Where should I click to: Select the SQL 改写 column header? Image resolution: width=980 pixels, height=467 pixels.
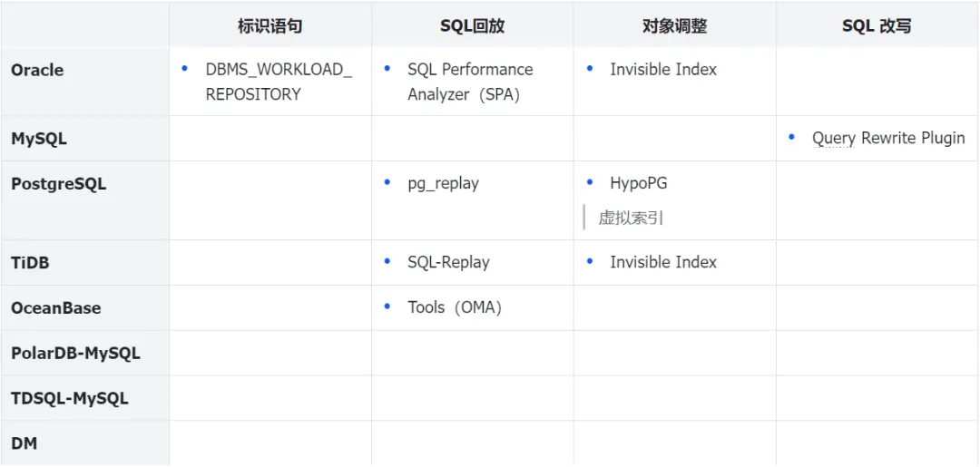(x=877, y=26)
